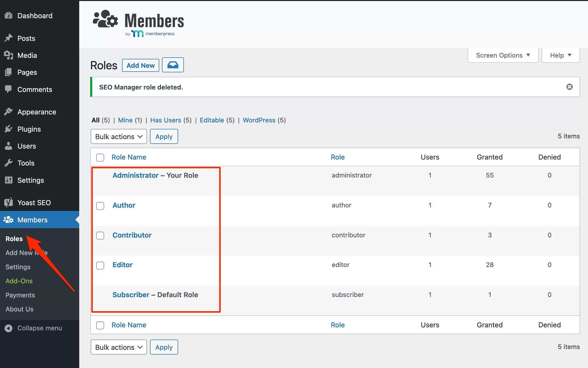The image size is (588, 368).
Task: Click the memberpress brand logo
Action: click(153, 34)
